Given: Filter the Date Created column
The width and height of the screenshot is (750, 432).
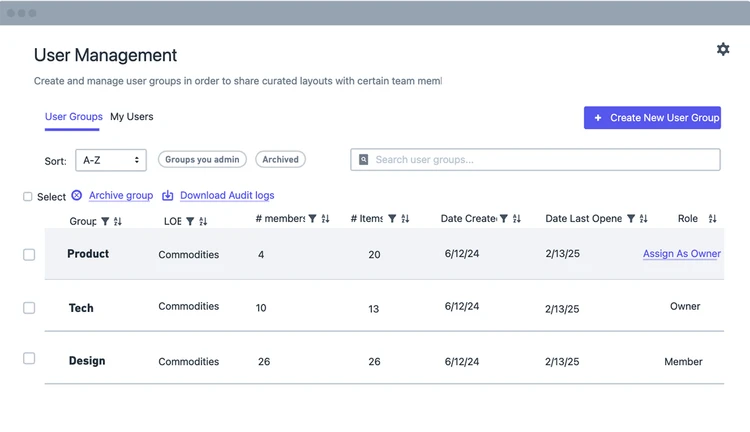Looking at the screenshot, I should click(x=504, y=219).
